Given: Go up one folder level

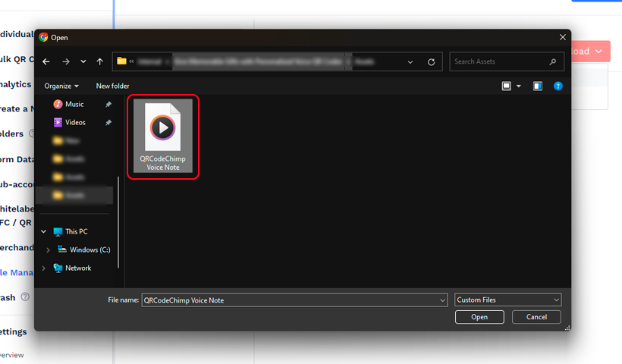Looking at the screenshot, I should pyautogui.click(x=100, y=61).
